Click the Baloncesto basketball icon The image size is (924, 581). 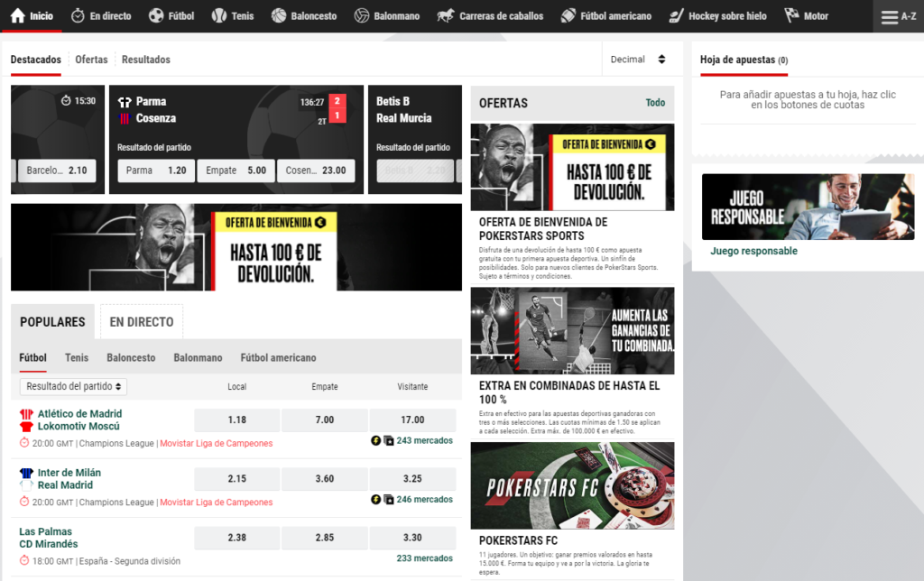pos(279,16)
